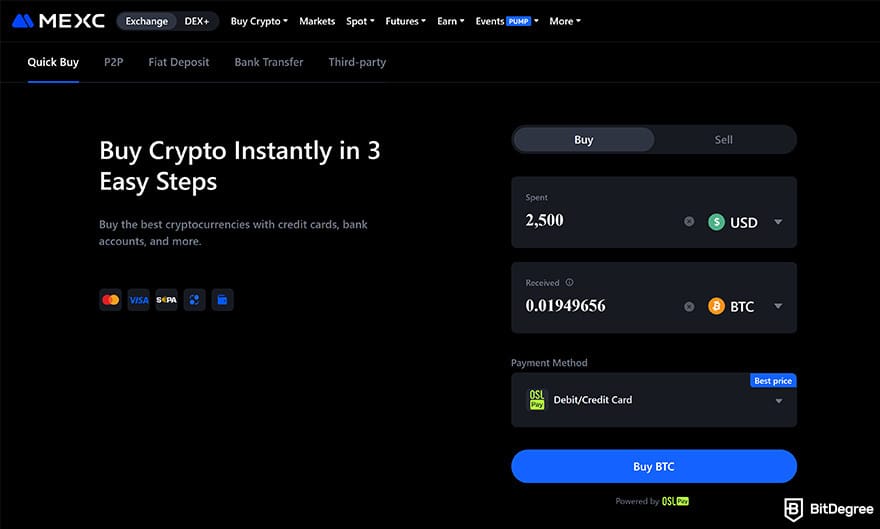
Task: Click the Best price badge
Action: point(773,381)
